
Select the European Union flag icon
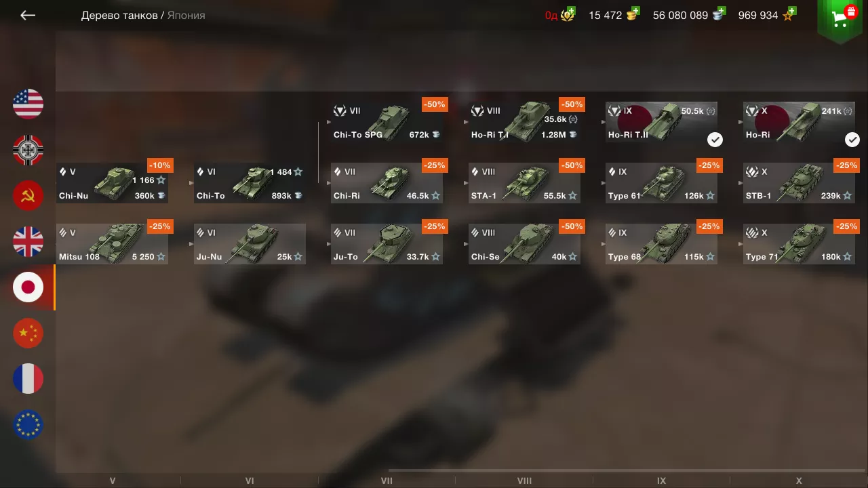(28, 425)
